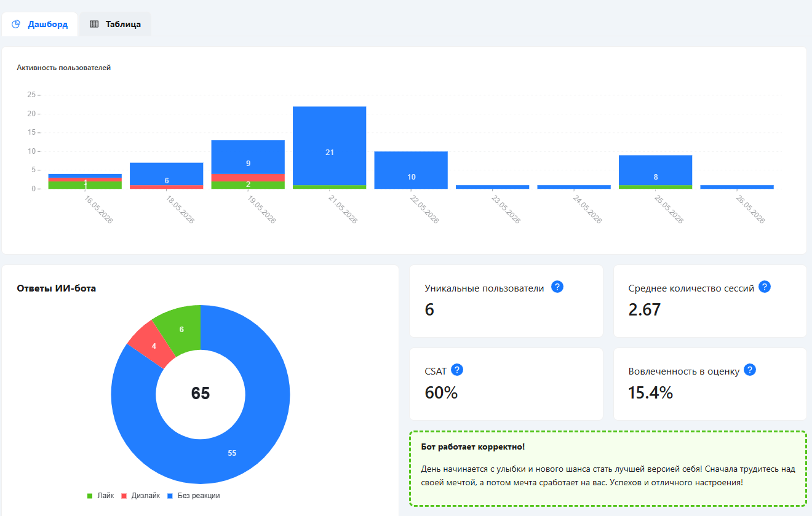Click the Бот работает корректно notice
Screen dimensions: 812x516
pos(608,469)
